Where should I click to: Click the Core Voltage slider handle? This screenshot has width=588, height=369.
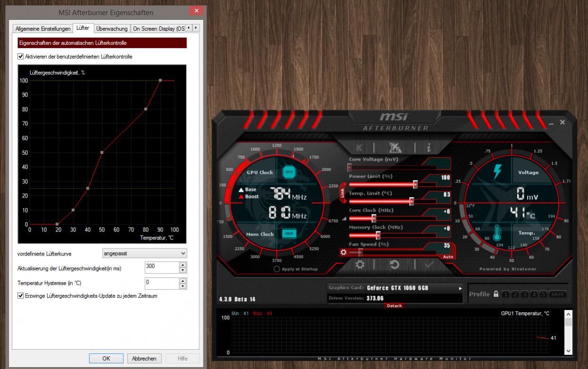[349, 167]
